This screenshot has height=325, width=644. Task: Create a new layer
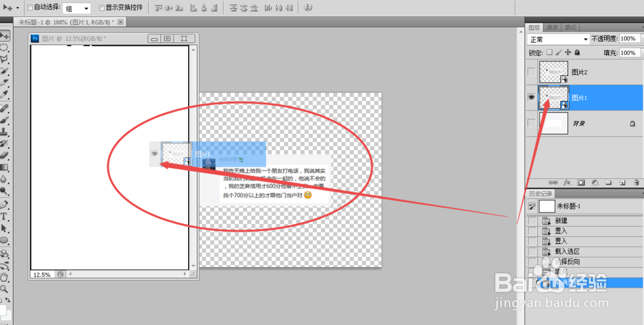pos(623,182)
